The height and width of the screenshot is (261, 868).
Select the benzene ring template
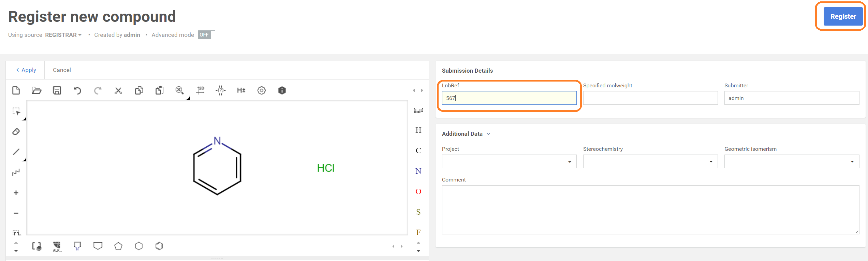pyautogui.click(x=159, y=246)
